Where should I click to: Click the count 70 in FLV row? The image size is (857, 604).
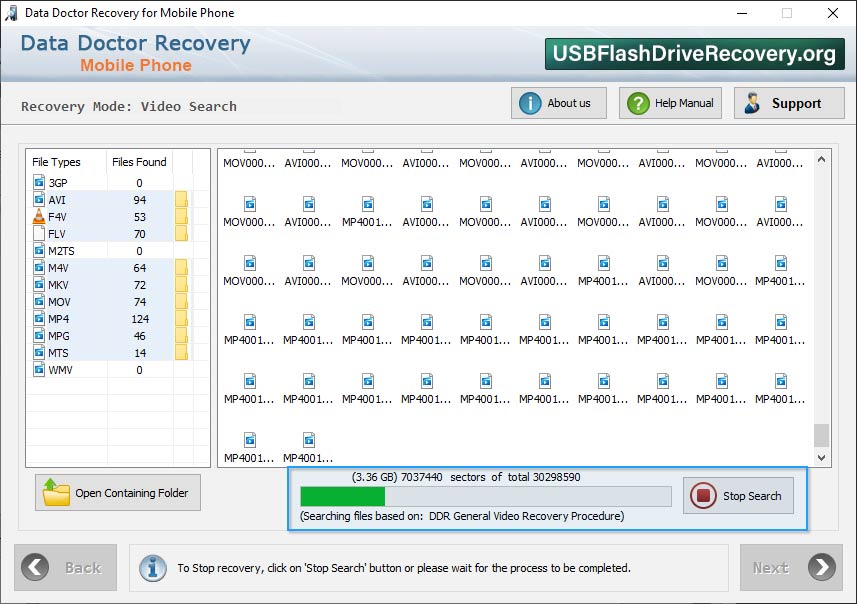point(139,234)
